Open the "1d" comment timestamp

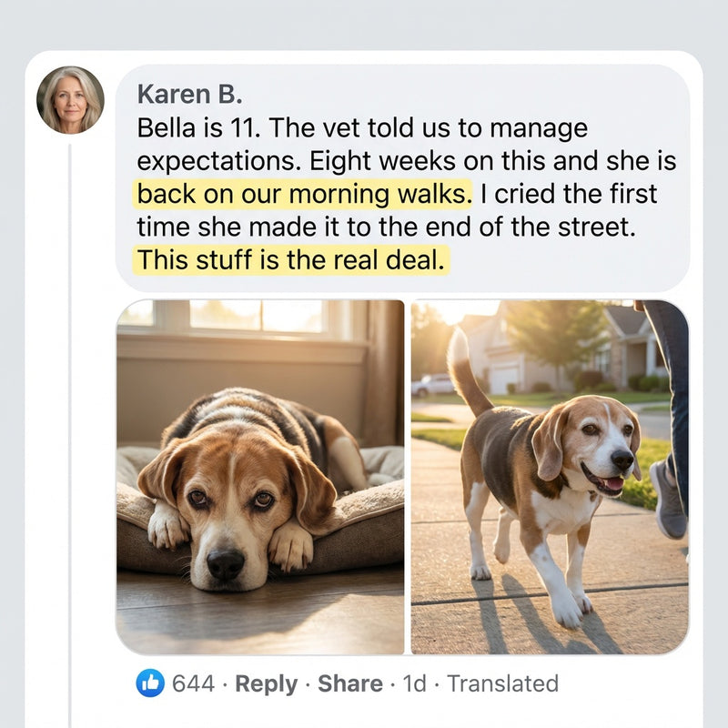pyautogui.click(x=415, y=683)
